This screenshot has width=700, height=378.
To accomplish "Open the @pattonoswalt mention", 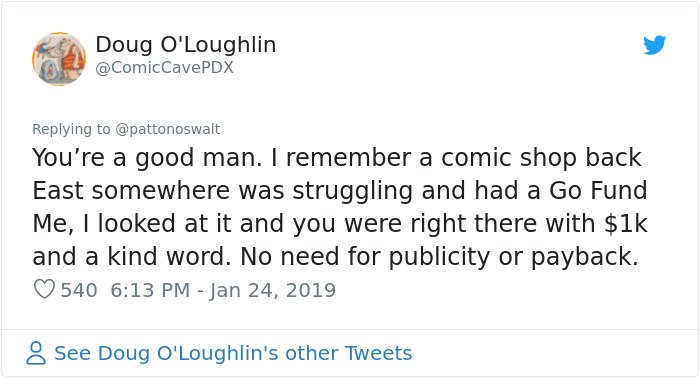I will [x=167, y=129].
